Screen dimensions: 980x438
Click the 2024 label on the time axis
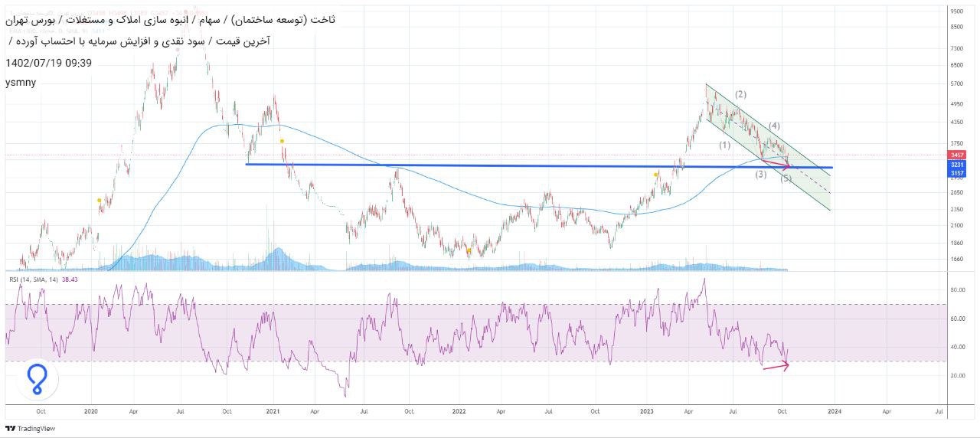click(x=835, y=411)
